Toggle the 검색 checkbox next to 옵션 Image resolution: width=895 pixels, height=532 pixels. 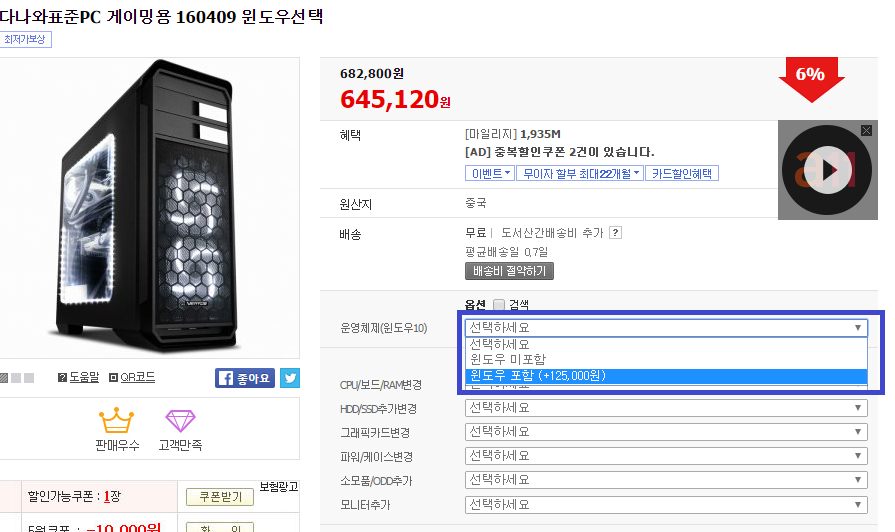(x=499, y=305)
